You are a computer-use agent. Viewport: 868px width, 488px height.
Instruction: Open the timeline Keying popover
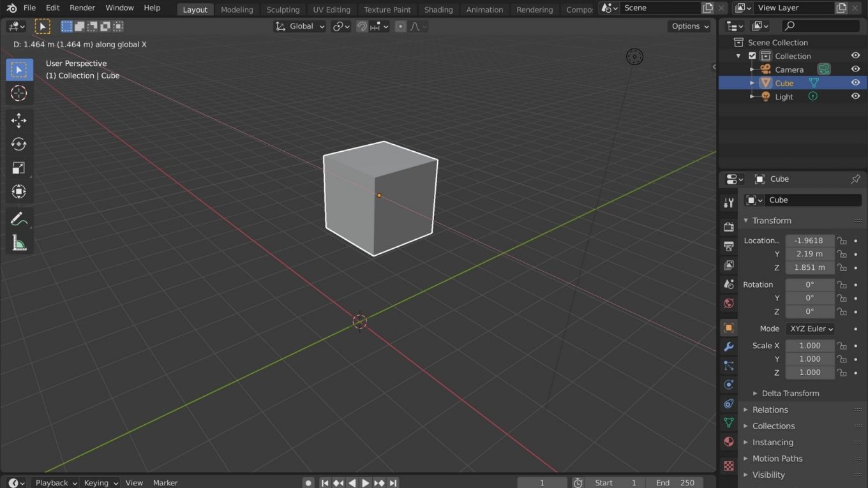(x=101, y=483)
